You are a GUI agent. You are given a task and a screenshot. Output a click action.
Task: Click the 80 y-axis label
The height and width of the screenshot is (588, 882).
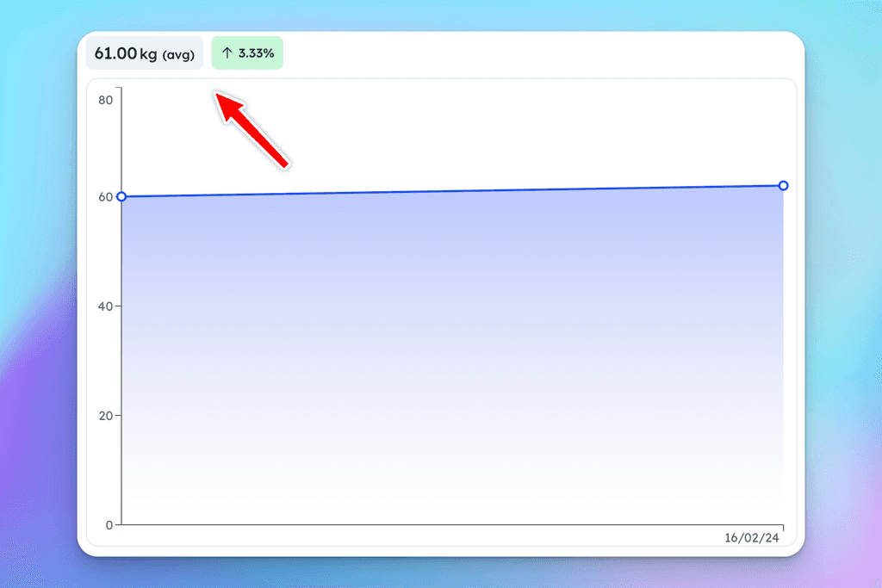(x=105, y=101)
